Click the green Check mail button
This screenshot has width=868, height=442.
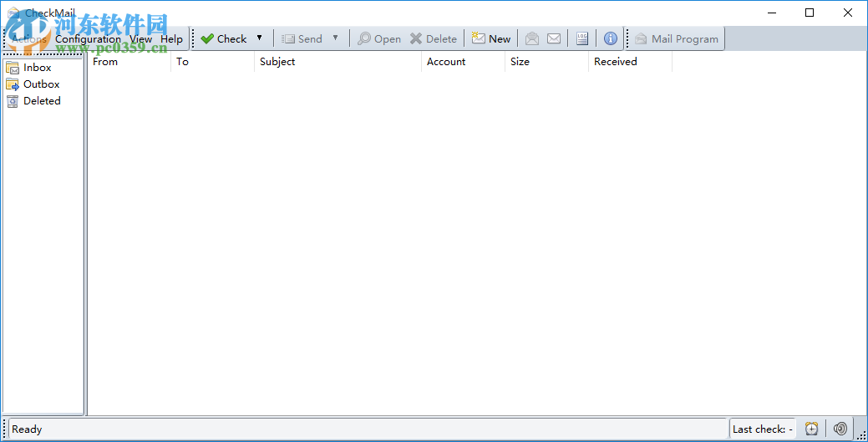coord(223,38)
